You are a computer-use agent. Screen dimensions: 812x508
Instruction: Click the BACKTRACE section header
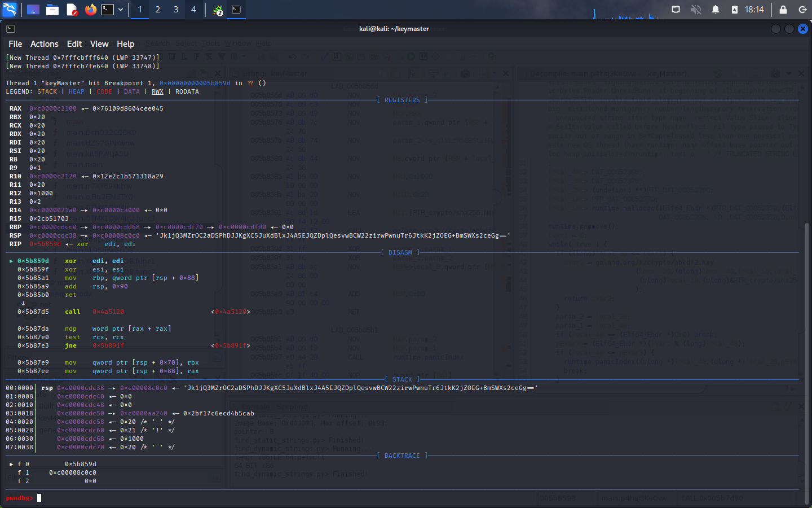click(x=402, y=456)
